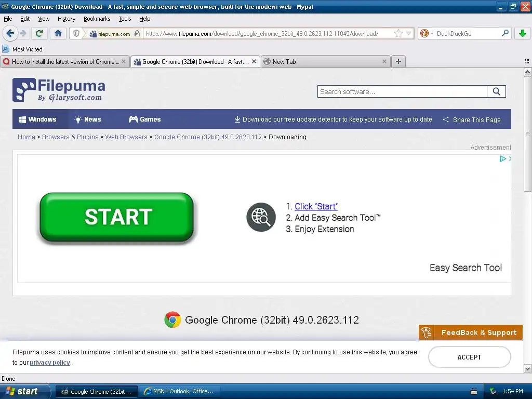Viewport: 532px width, 399px height.
Task: Open the list all tabs button
Action: click(527, 61)
